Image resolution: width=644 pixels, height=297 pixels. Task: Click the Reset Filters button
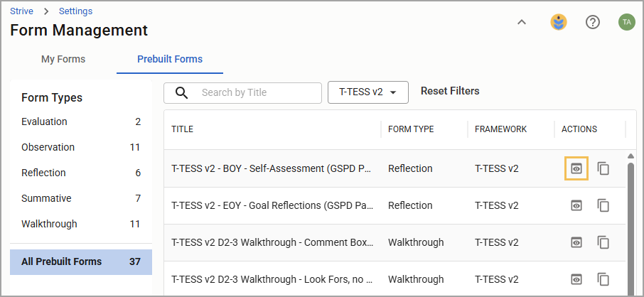click(x=450, y=91)
